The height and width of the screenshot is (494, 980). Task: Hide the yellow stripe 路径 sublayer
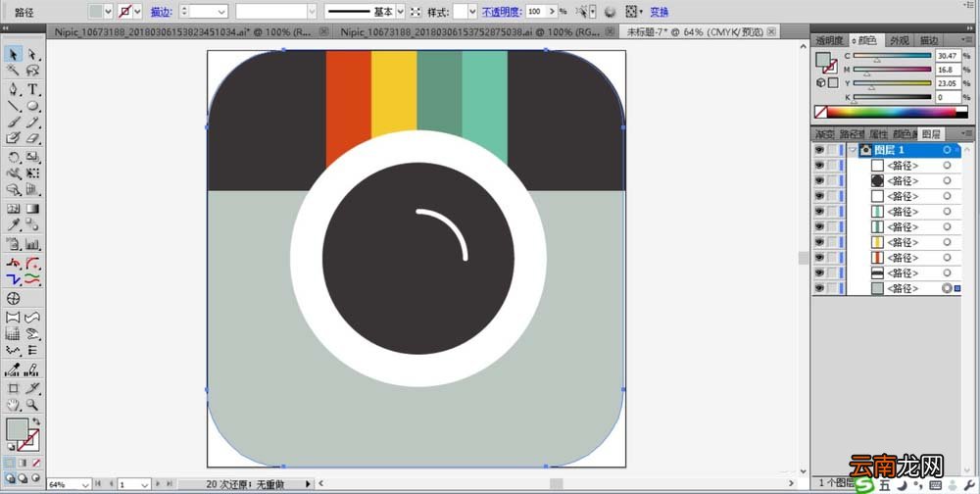(x=818, y=242)
